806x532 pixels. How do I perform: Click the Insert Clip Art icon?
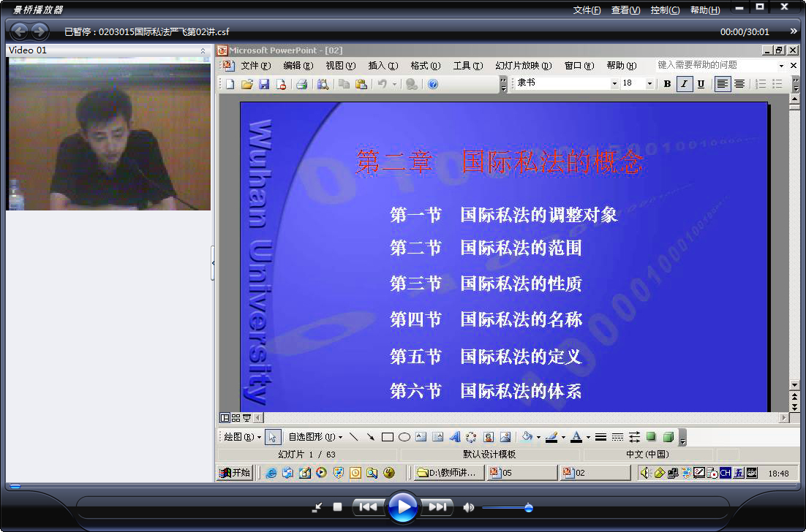click(x=489, y=437)
